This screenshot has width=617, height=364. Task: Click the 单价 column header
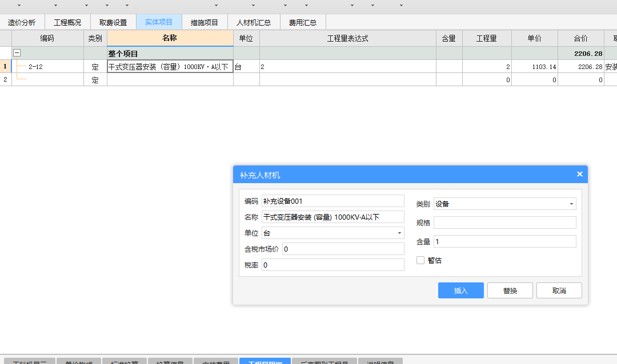point(534,38)
